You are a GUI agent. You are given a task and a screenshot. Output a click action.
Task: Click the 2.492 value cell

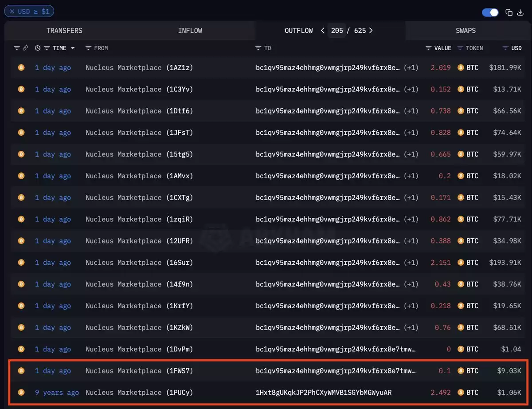click(x=441, y=393)
